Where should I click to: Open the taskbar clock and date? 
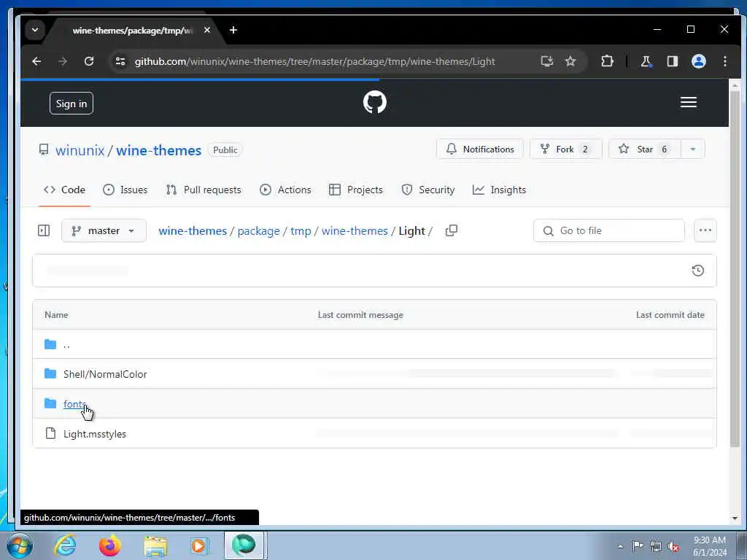click(x=710, y=546)
